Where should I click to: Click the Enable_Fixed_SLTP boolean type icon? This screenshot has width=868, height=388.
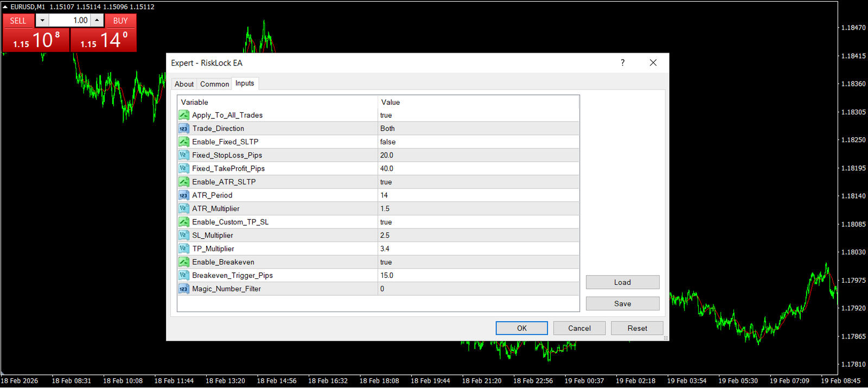pyautogui.click(x=184, y=142)
